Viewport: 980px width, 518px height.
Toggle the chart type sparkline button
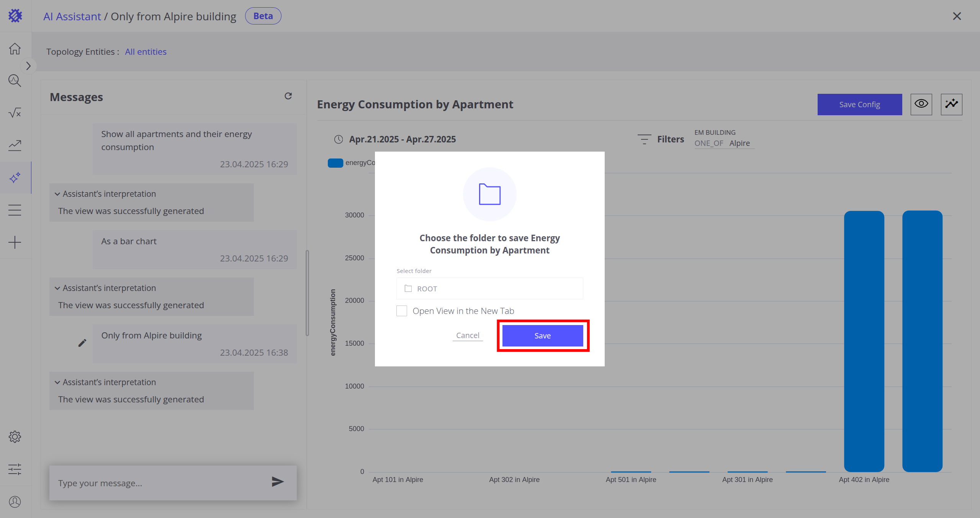pyautogui.click(x=951, y=104)
